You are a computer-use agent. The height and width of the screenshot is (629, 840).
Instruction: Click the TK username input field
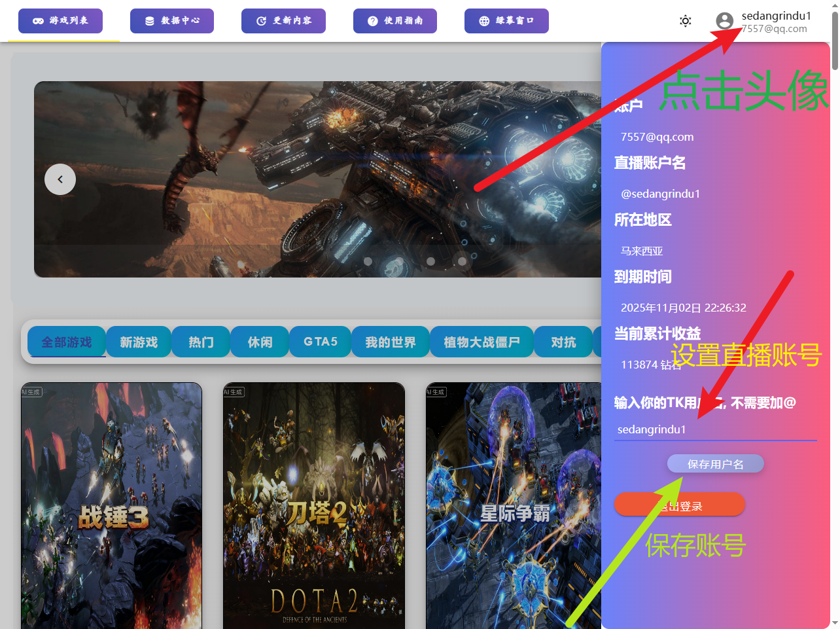tap(715, 429)
